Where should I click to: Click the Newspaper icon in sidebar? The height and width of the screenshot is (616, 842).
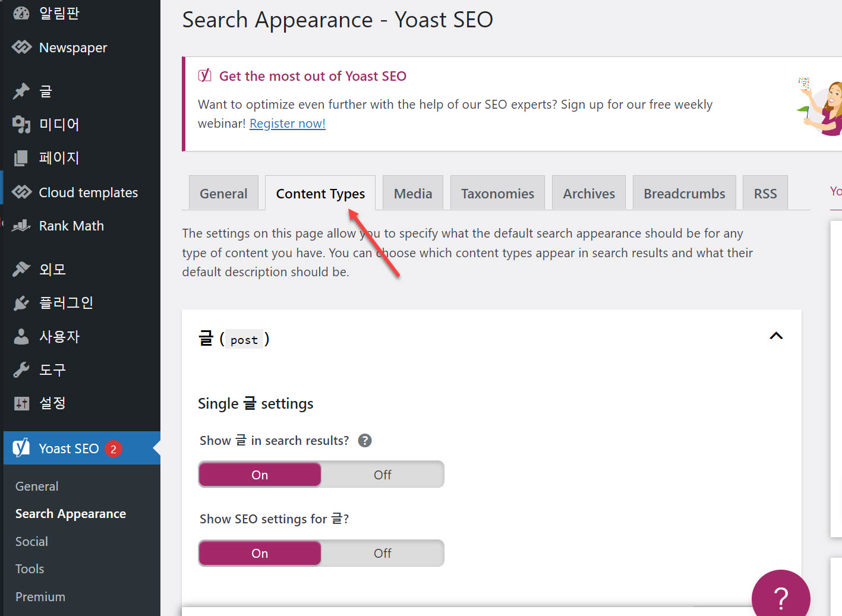(x=21, y=47)
